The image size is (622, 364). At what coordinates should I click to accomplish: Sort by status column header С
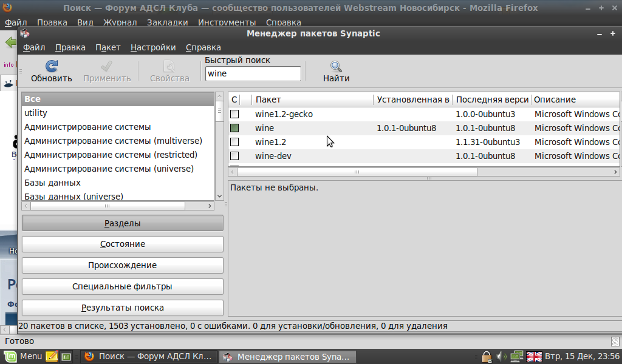pyautogui.click(x=234, y=99)
